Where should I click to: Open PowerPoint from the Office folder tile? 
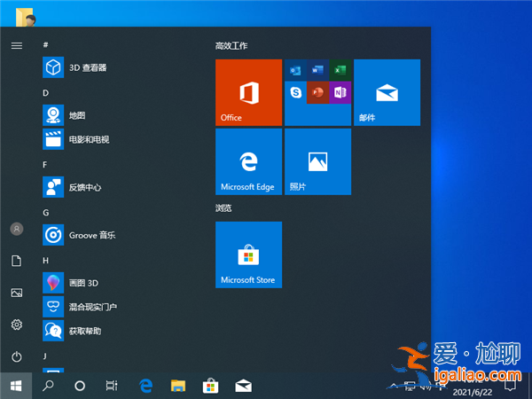click(317, 92)
